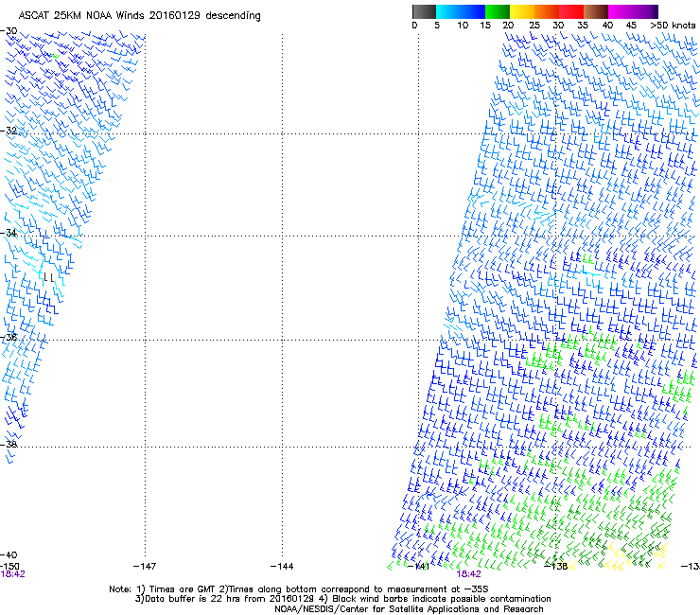This screenshot has height=615, width=700.
Task: Click the latitude label -40
Action: (9, 554)
